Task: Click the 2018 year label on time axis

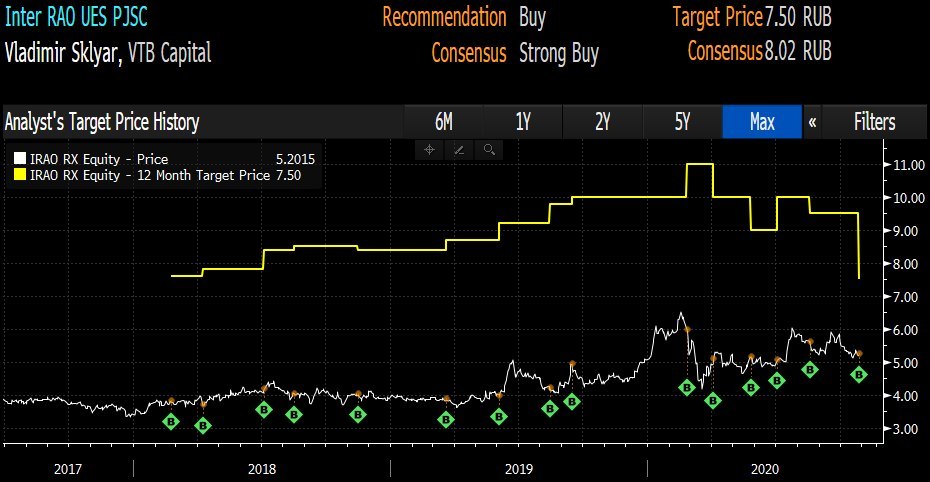Action: (262, 469)
